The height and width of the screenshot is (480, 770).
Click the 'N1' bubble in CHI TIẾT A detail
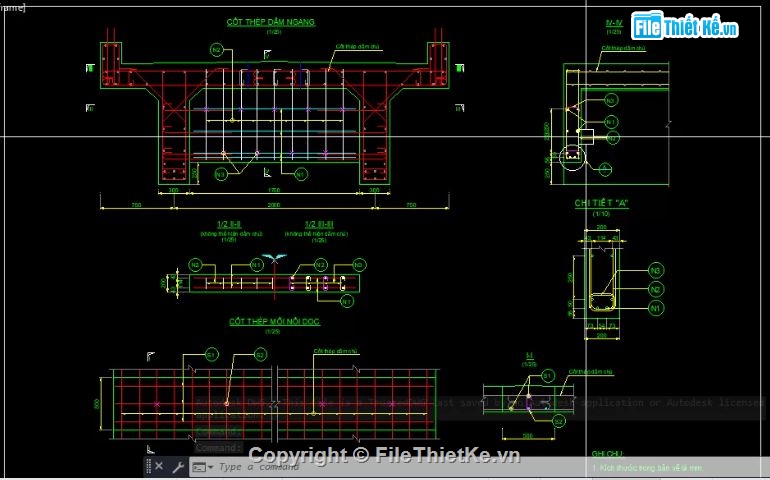(656, 309)
